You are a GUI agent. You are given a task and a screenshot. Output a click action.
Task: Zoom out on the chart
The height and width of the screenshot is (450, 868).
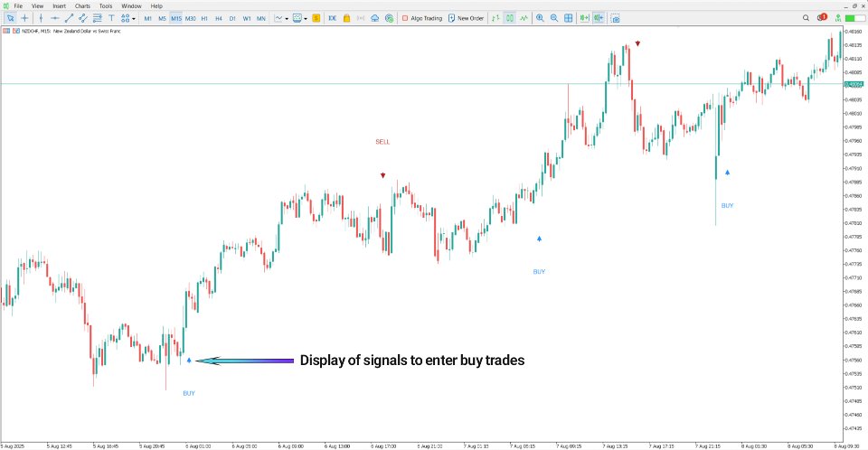point(554,18)
